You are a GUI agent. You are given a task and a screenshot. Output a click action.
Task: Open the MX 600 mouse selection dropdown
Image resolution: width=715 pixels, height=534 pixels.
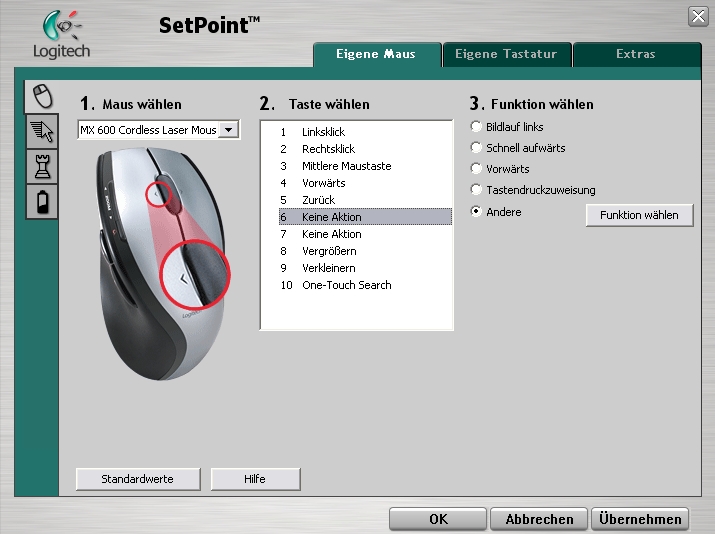228,130
